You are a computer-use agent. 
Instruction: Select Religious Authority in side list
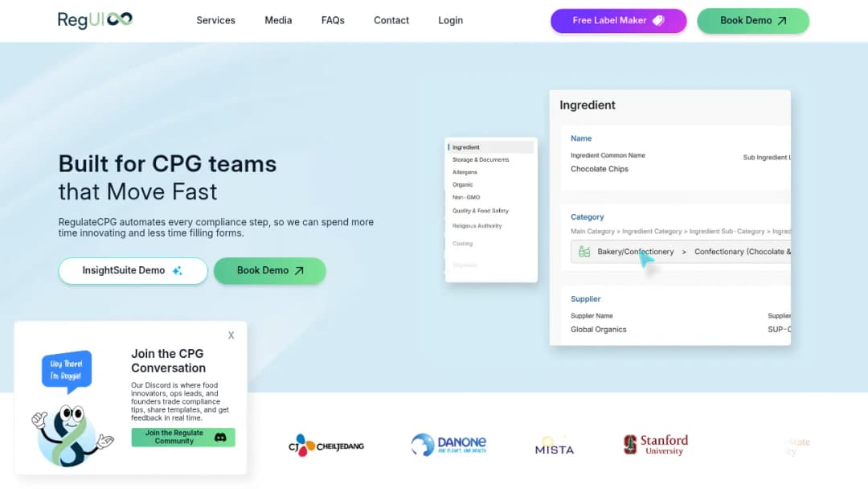pos(477,226)
